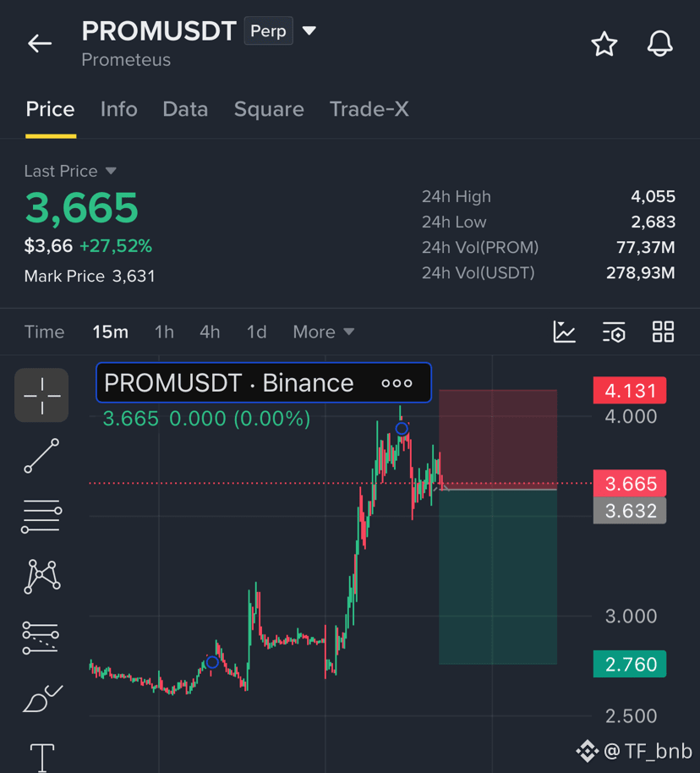Screen dimensions: 700x773
Task: Click the 24h High value 4,055
Action: (x=653, y=197)
